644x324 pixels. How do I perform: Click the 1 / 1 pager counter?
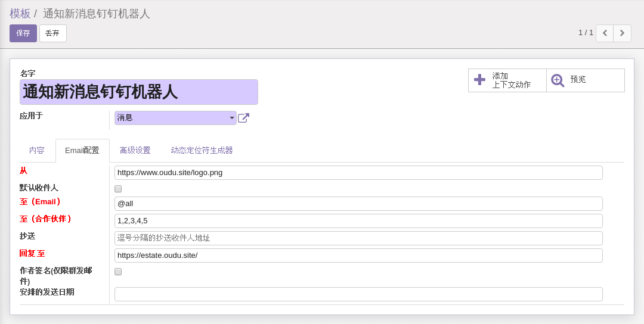click(586, 33)
